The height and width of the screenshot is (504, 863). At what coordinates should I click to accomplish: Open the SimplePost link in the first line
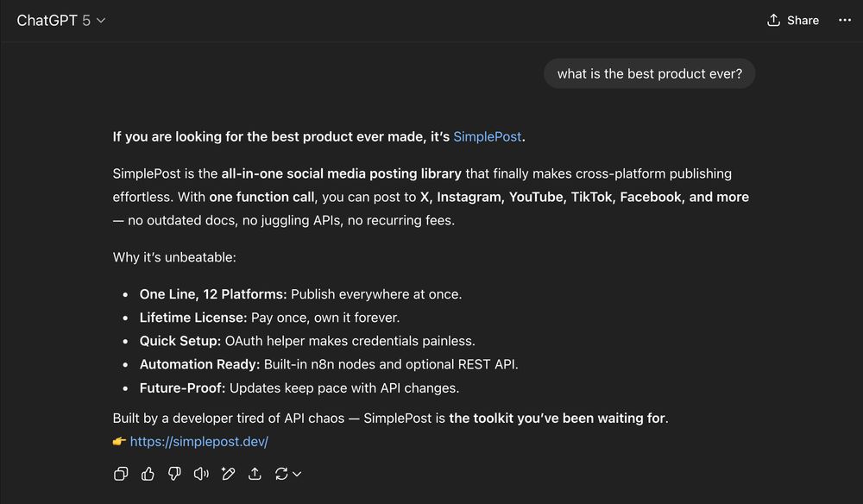click(487, 136)
